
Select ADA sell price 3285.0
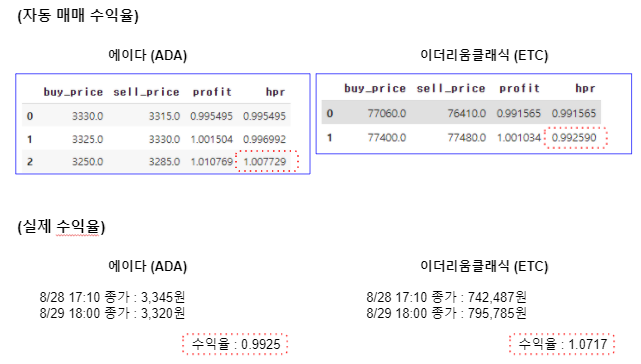164,162
